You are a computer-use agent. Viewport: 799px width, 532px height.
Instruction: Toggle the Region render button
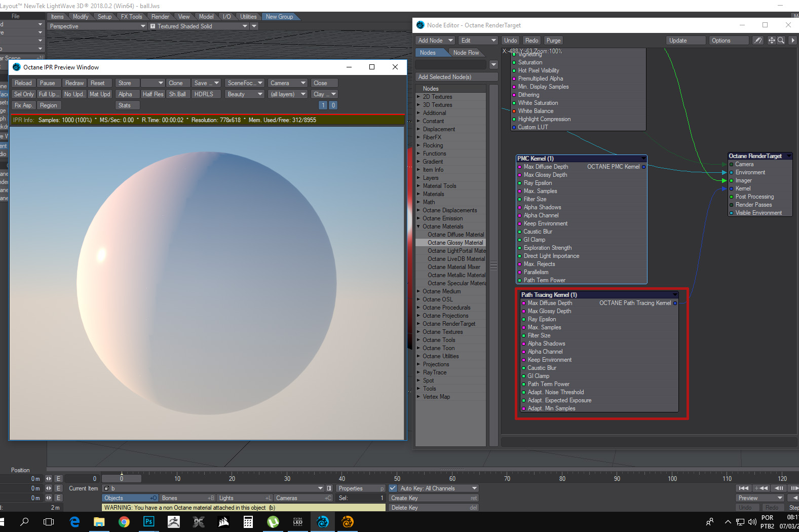49,105
